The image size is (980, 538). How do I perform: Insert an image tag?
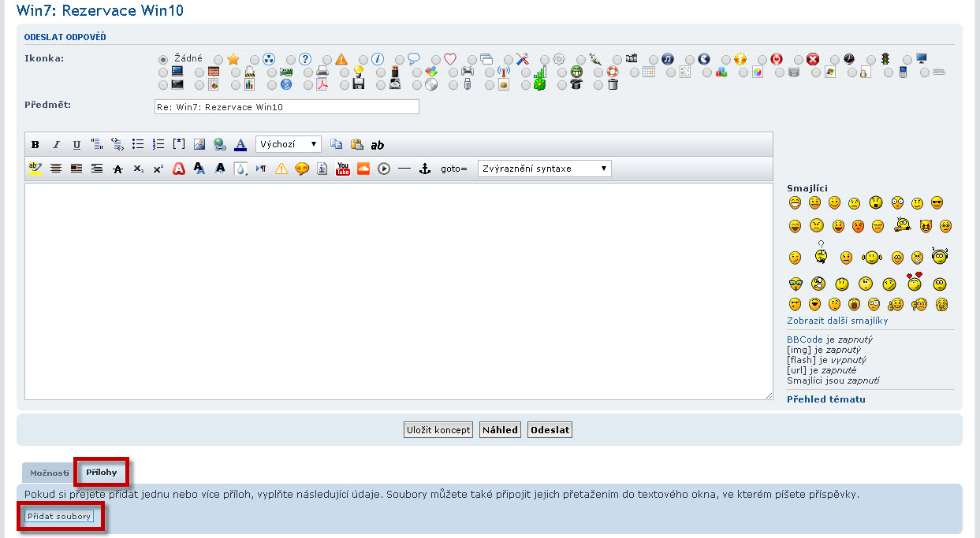(x=199, y=144)
